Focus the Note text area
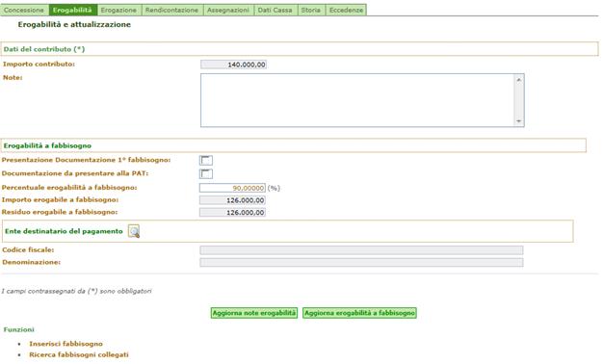This screenshot has height=364, width=603. [x=357, y=100]
